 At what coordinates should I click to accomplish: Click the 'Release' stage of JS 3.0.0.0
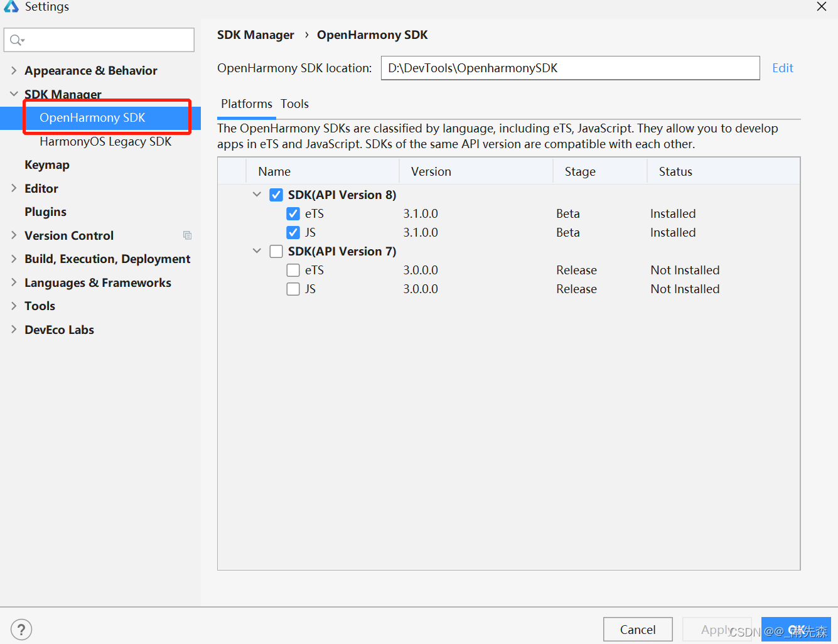tap(576, 289)
